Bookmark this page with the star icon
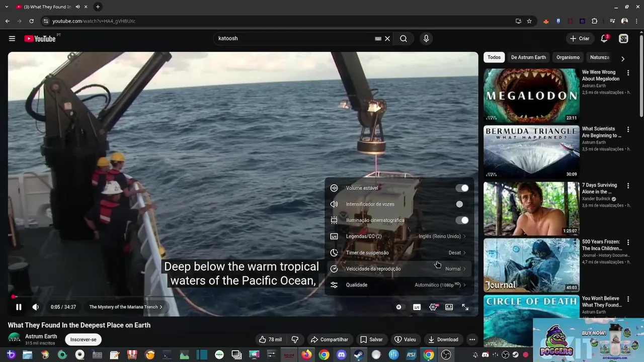The height and width of the screenshot is (362, 644). coord(529,21)
